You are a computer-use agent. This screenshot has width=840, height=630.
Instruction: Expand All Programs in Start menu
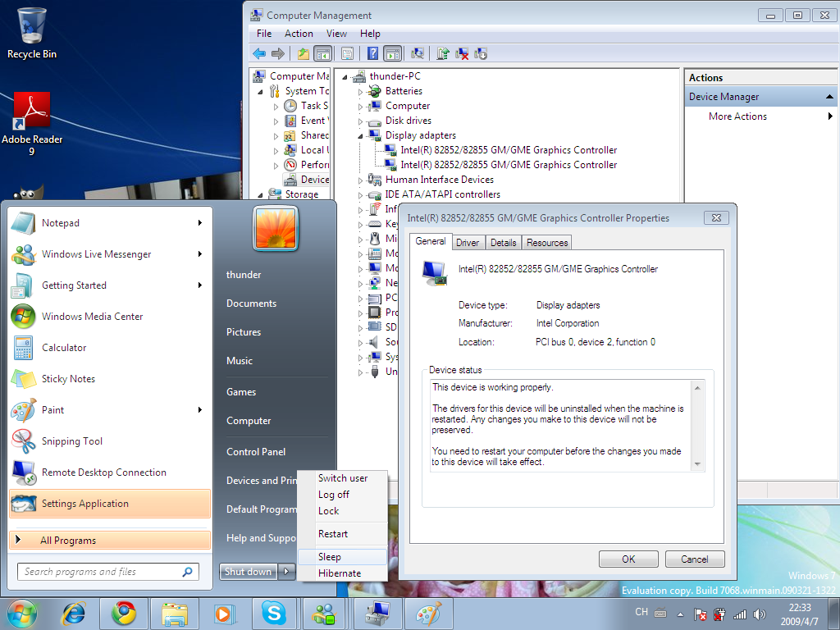pyautogui.click(x=111, y=540)
